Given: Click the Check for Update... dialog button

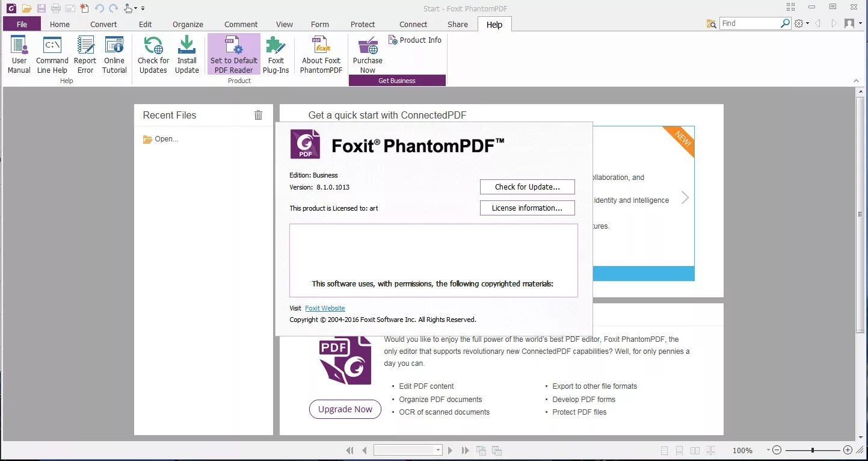Looking at the screenshot, I should coord(527,187).
